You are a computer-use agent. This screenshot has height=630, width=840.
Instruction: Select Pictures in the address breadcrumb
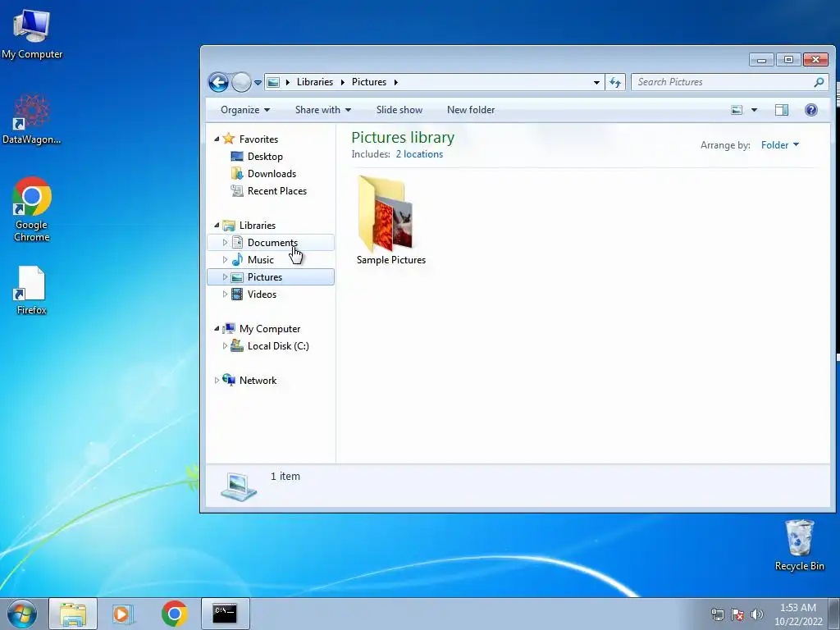click(369, 82)
